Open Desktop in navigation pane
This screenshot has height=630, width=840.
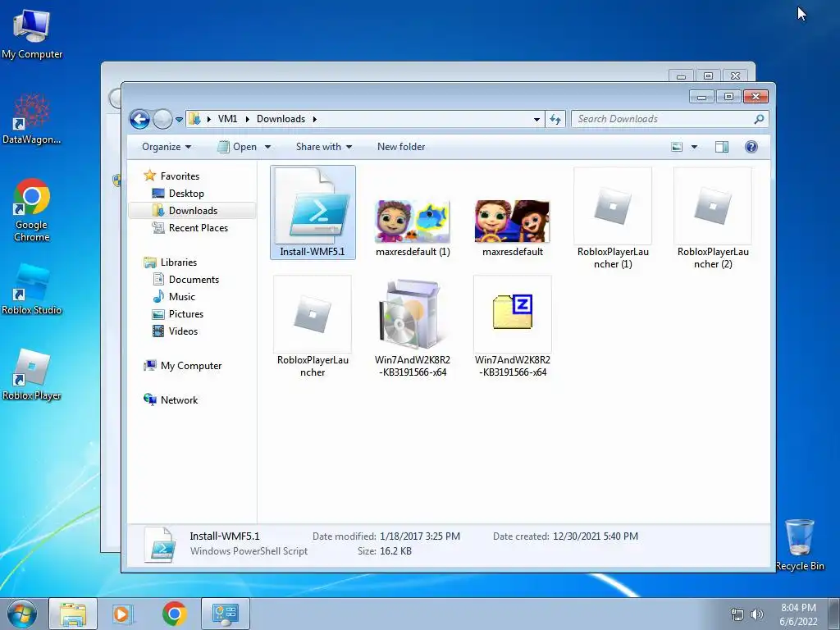tap(186, 194)
